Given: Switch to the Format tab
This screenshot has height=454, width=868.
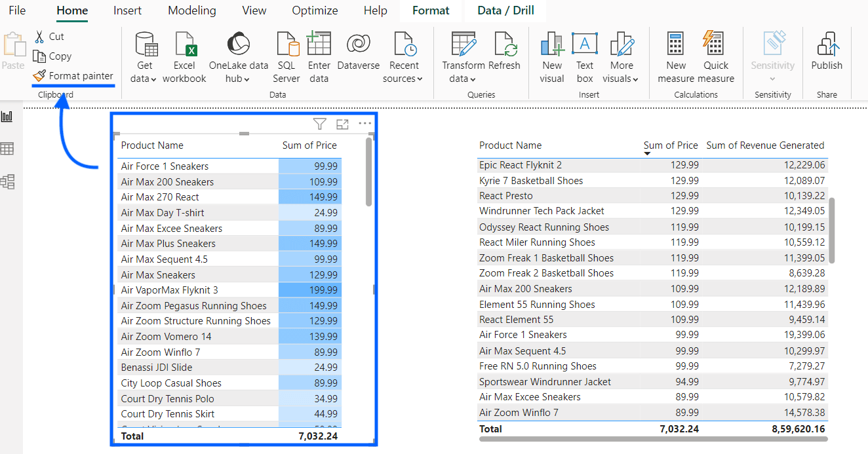Looking at the screenshot, I should 431,10.
